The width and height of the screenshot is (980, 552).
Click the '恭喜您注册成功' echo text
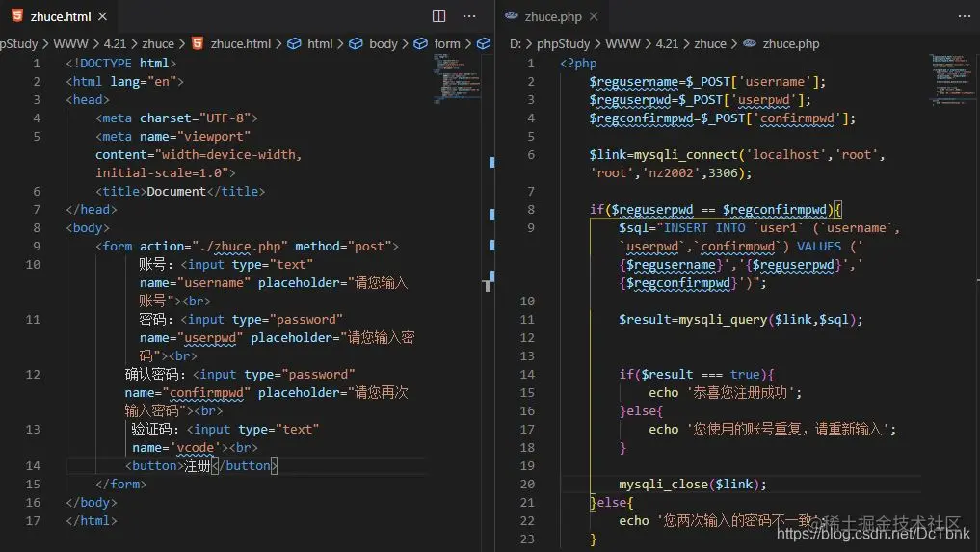[x=740, y=393]
